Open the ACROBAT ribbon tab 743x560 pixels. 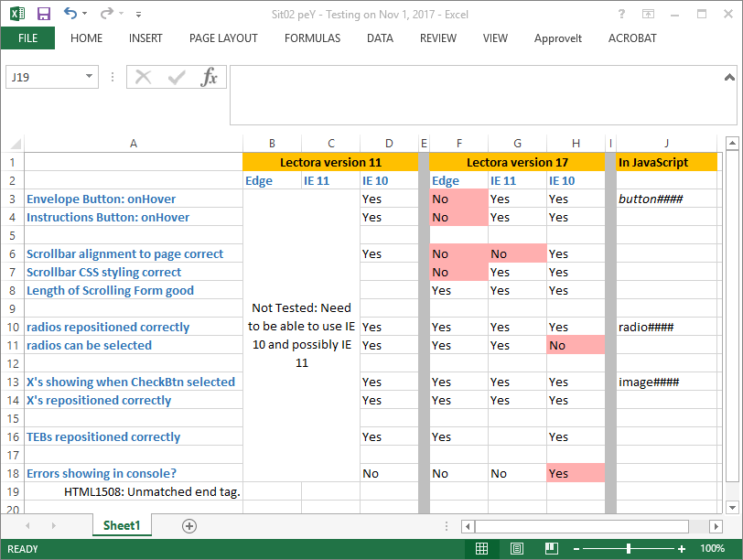pyautogui.click(x=632, y=38)
